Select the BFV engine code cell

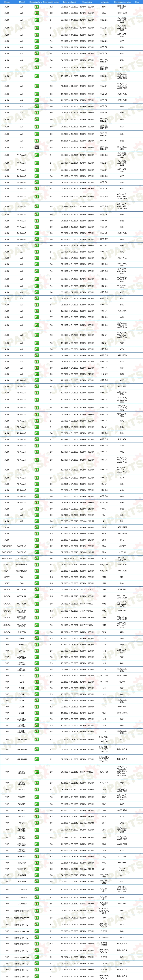tap(122, 540)
